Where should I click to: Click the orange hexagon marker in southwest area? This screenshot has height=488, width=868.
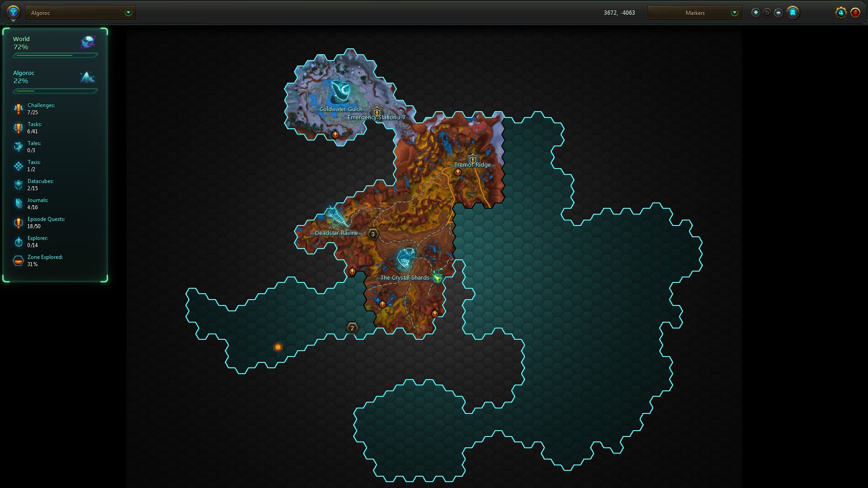tap(278, 347)
